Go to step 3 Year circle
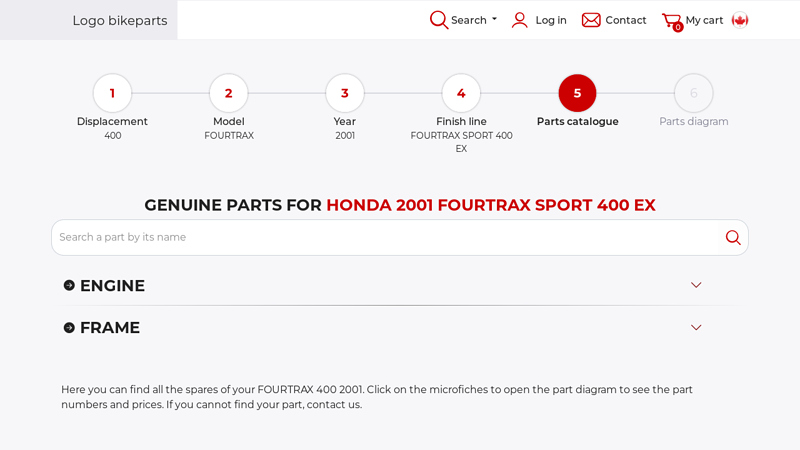Image resolution: width=800 pixels, height=450 pixels. tap(345, 93)
